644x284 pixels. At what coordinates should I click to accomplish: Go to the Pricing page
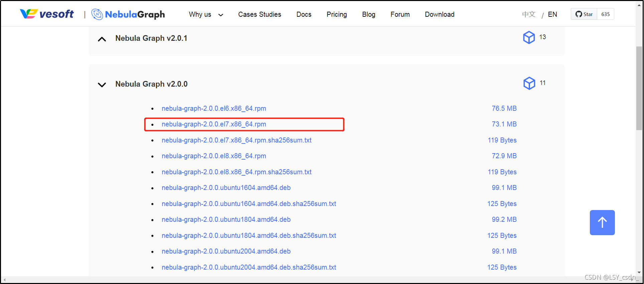pos(337,14)
